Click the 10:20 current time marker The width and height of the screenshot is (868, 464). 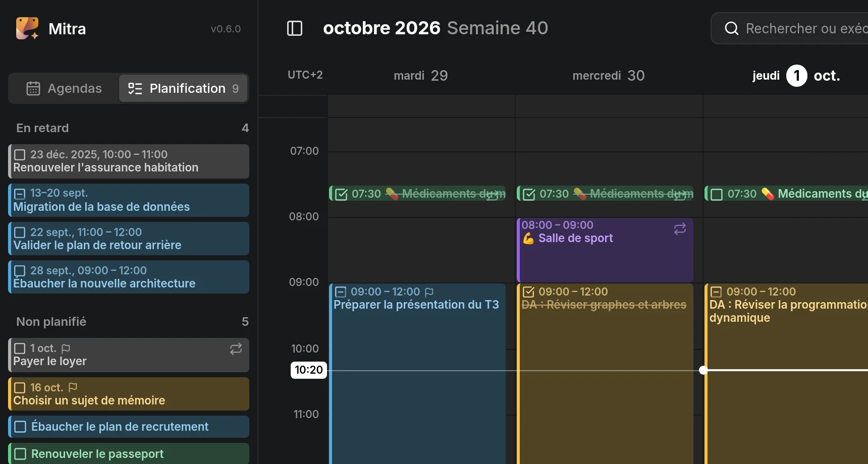(309, 370)
